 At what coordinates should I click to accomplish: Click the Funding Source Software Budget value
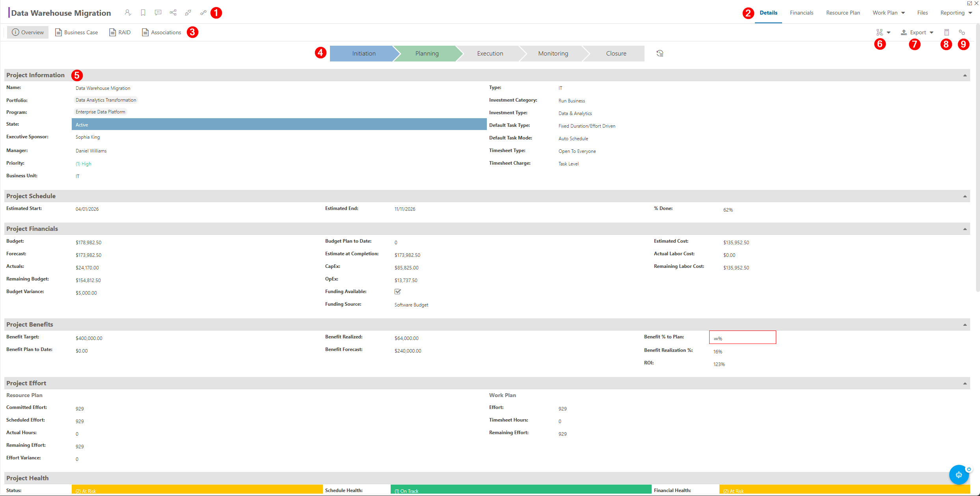(411, 305)
